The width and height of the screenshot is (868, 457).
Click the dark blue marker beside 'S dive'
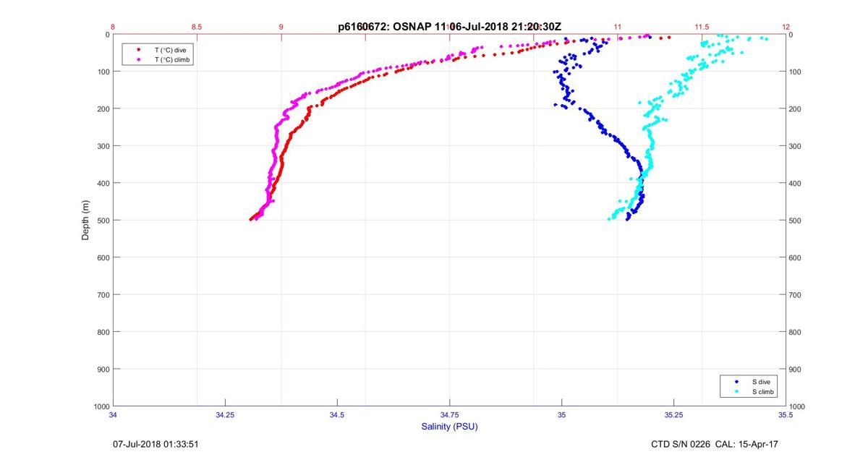(736, 382)
